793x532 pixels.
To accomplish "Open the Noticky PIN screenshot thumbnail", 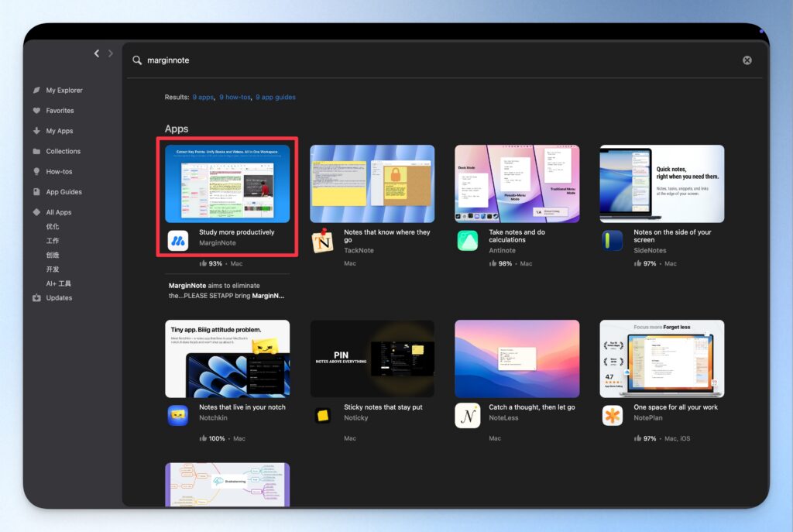I will (372, 359).
